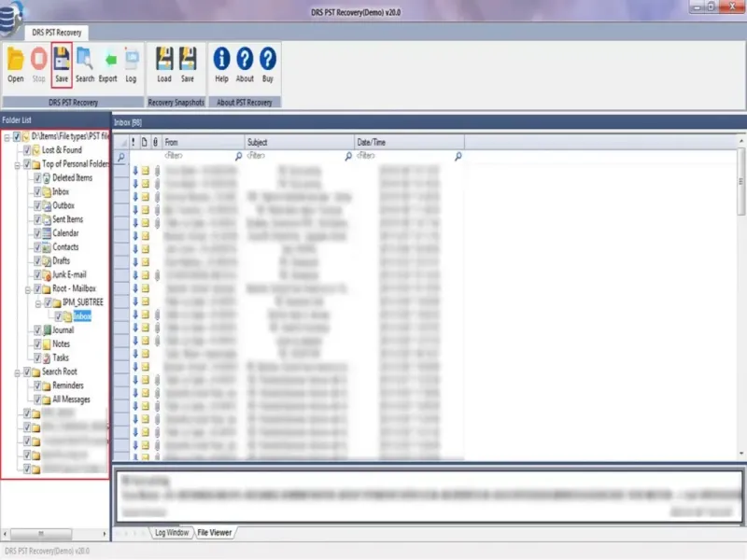
Task: Toggle the Search Root checkbox
Action: pos(27,371)
